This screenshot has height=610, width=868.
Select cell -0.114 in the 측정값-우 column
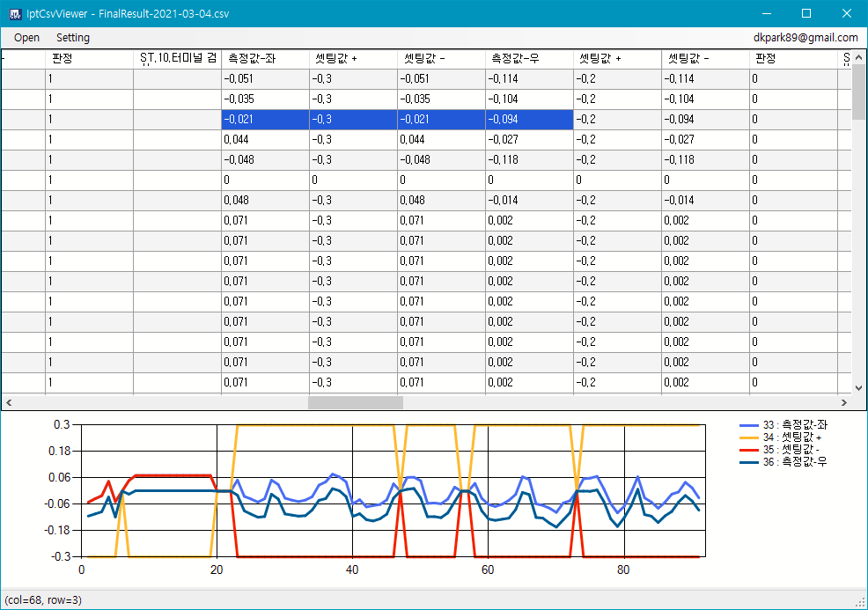click(x=529, y=79)
